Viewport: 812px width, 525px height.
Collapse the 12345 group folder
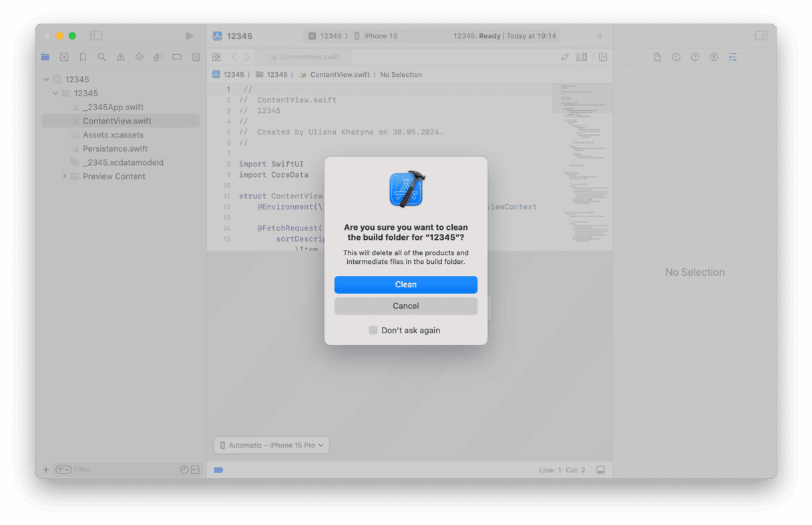pyautogui.click(x=55, y=94)
